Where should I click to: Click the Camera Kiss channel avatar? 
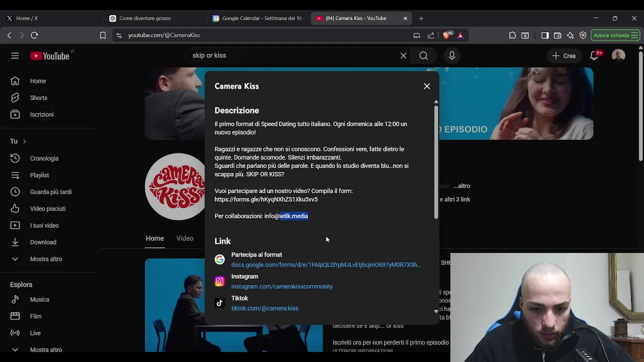[x=175, y=187]
